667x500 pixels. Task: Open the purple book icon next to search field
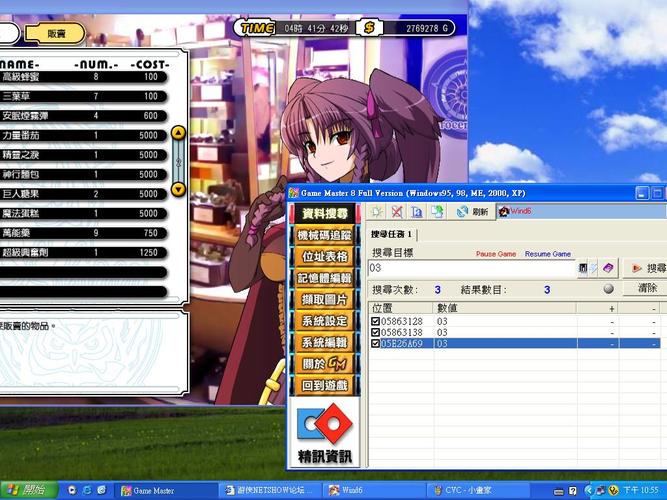click(608, 268)
